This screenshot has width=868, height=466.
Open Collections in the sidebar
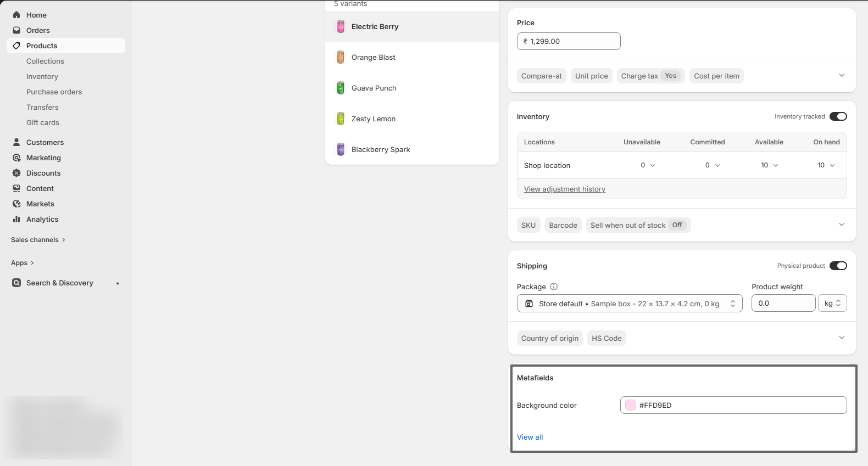point(45,61)
